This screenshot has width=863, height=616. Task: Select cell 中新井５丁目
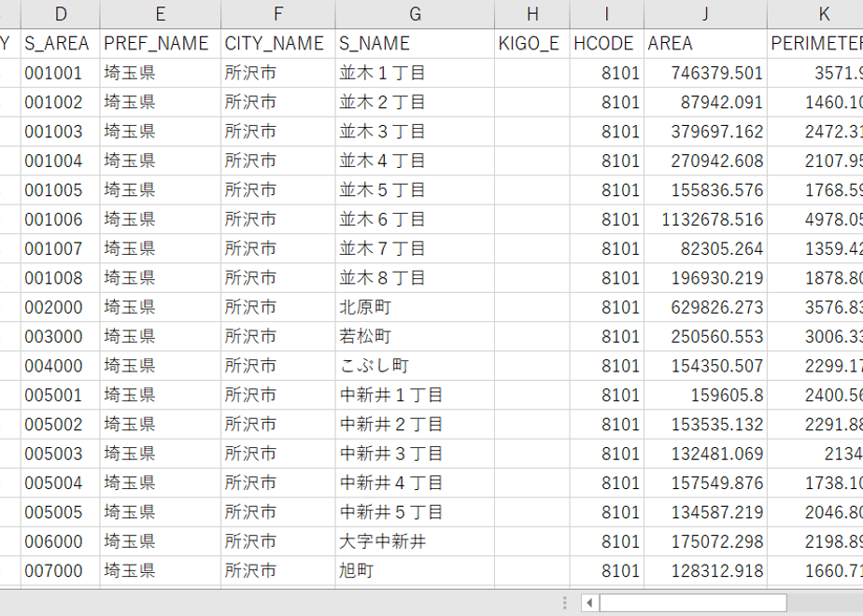pos(415,512)
